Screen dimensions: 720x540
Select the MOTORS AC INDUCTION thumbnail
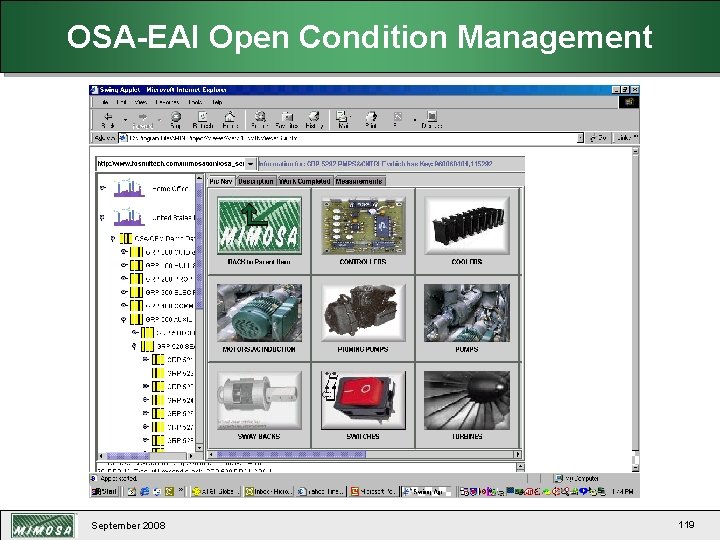259,313
